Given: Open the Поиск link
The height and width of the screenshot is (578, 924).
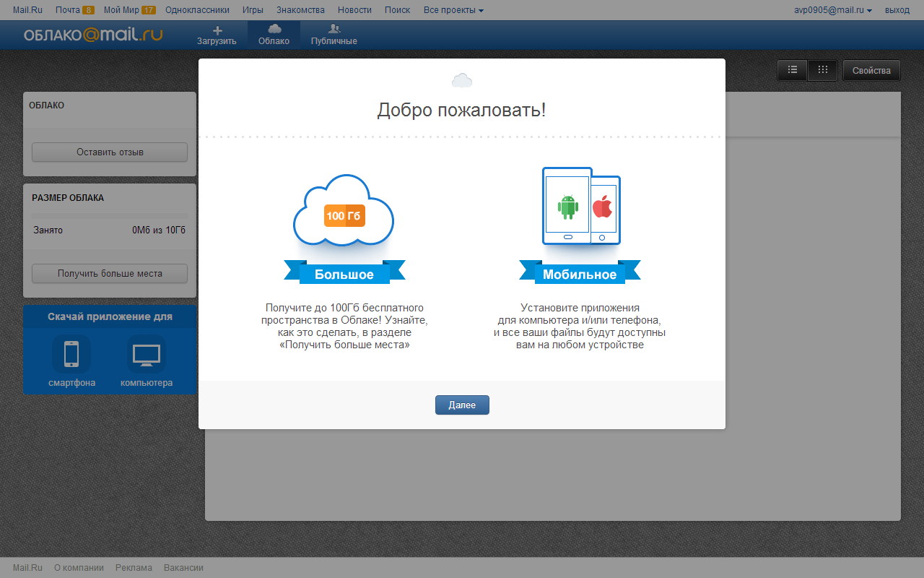Looking at the screenshot, I should click(397, 10).
